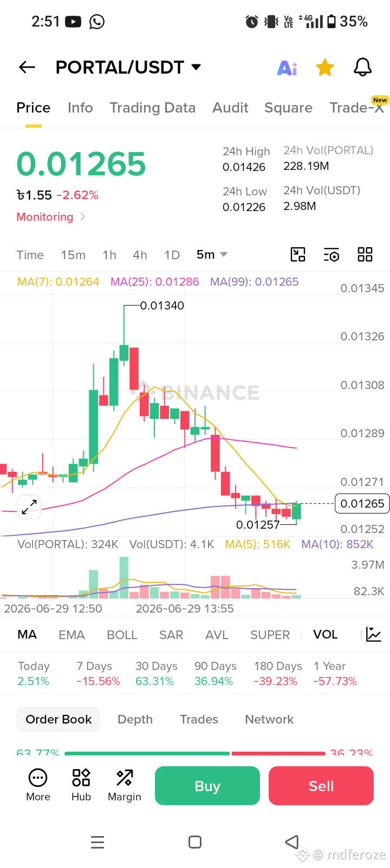390x868 pixels.
Task: Enable the BOLL indicator
Action: pos(122,635)
